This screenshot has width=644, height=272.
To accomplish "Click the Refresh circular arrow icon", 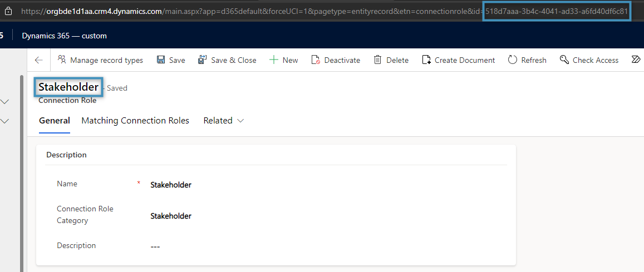I will pos(513,60).
